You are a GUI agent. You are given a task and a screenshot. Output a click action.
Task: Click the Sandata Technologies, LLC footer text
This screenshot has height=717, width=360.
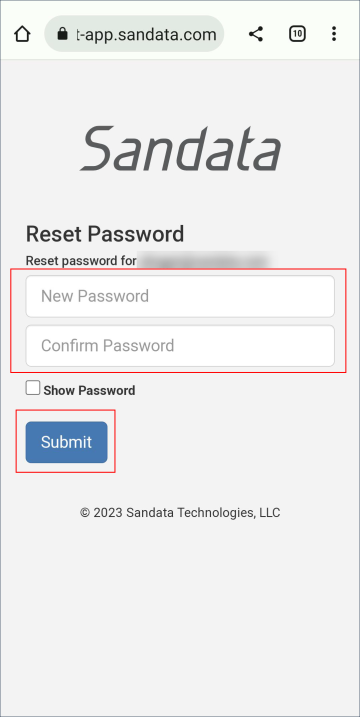[203, 513]
